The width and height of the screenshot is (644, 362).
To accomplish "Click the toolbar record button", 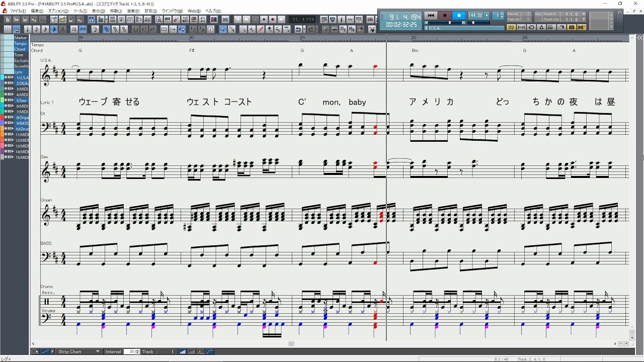I will pos(272,19).
